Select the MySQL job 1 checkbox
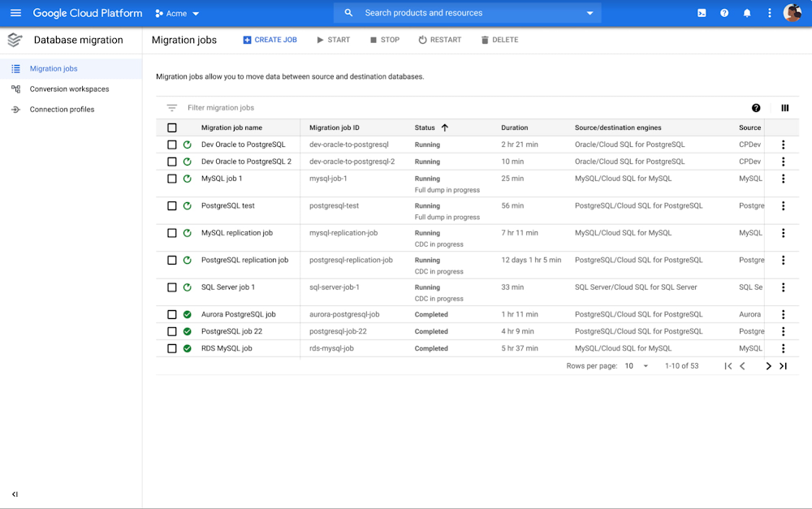The height and width of the screenshot is (509, 812). pyautogui.click(x=172, y=179)
